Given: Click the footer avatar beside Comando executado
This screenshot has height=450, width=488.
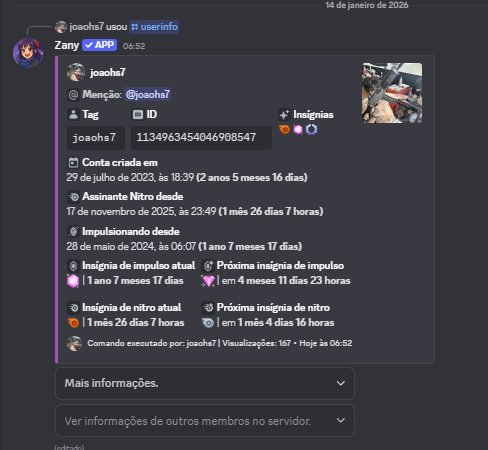Looking at the screenshot, I should 74,343.
